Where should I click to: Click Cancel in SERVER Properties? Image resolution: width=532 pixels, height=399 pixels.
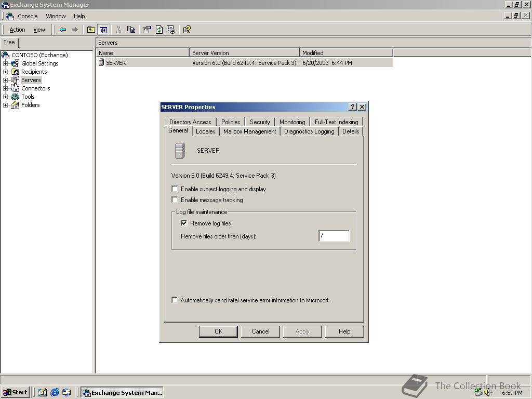[260, 331]
